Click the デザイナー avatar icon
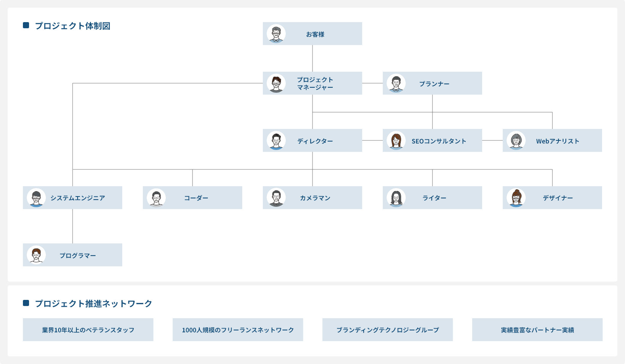 (x=516, y=198)
